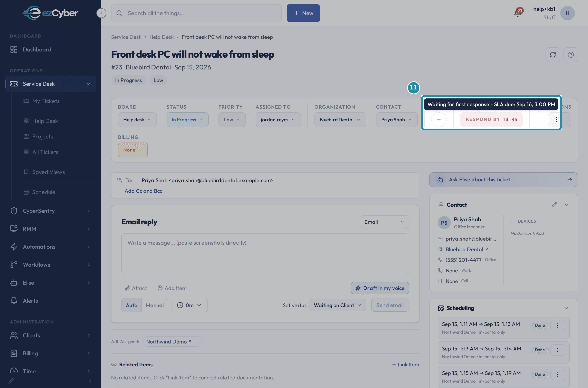The image size is (588, 388).
Task: Click the pencil edit icon at sidebar bottom
Action: pyautogui.click(x=11, y=381)
